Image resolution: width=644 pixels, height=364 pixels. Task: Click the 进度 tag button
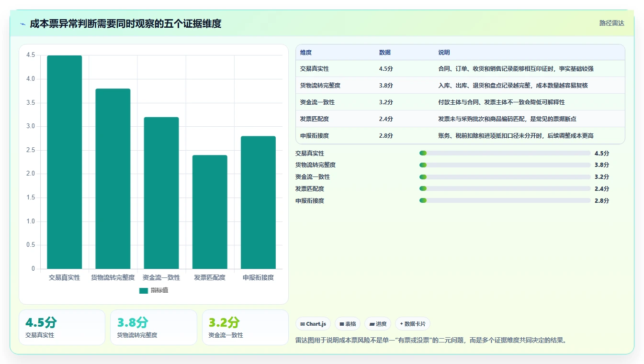click(x=378, y=324)
